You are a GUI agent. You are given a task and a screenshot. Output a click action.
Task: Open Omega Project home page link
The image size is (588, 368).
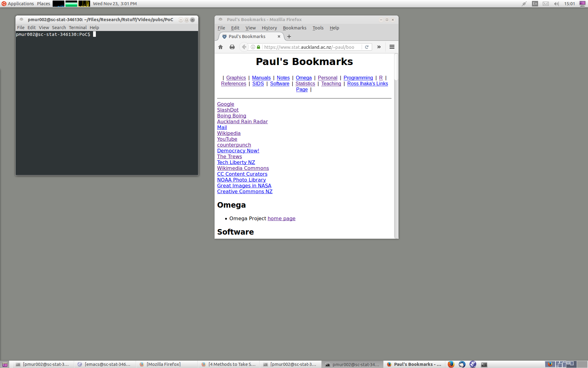click(281, 219)
